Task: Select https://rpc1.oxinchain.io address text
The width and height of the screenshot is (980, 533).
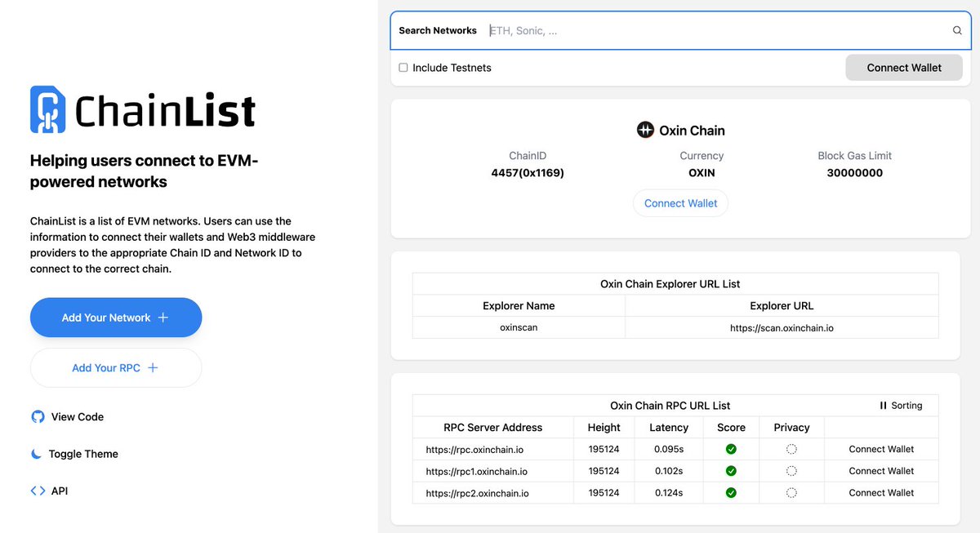Action: tap(476, 472)
